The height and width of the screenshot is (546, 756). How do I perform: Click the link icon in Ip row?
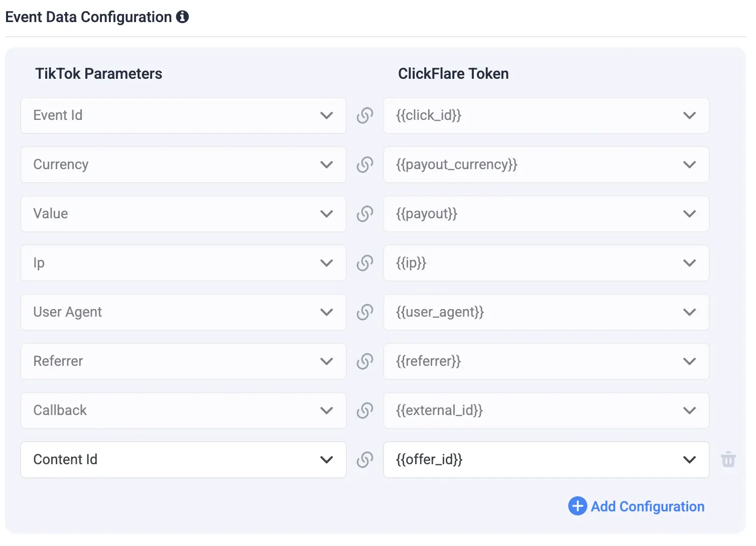(365, 263)
